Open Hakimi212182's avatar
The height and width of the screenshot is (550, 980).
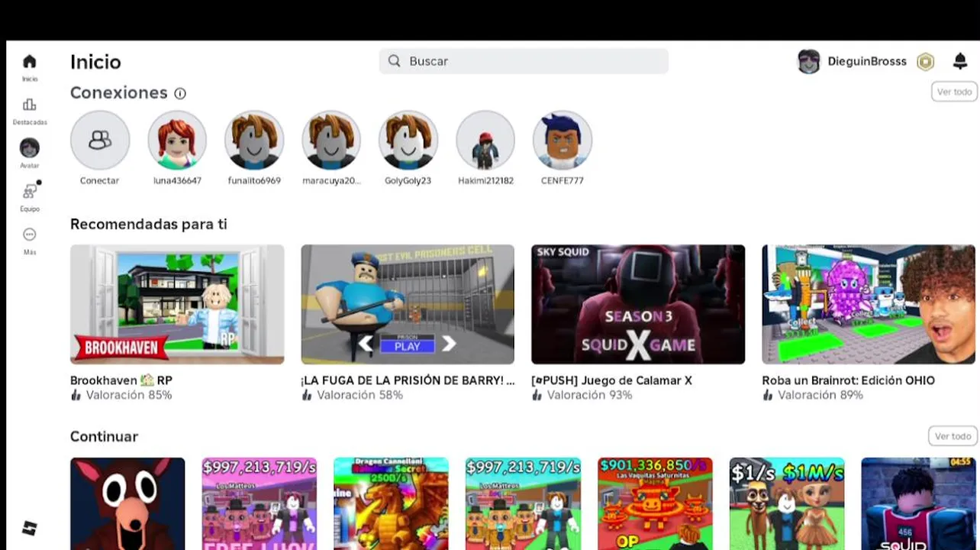point(485,140)
